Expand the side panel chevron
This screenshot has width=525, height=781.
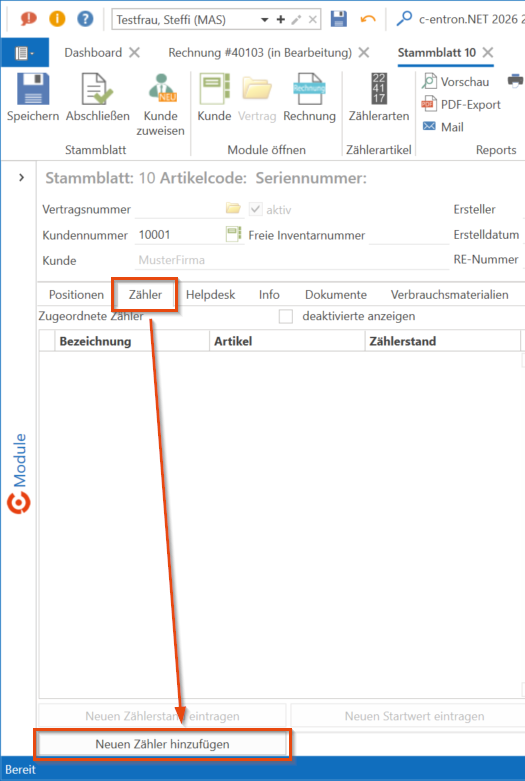click(x=21, y=177)
